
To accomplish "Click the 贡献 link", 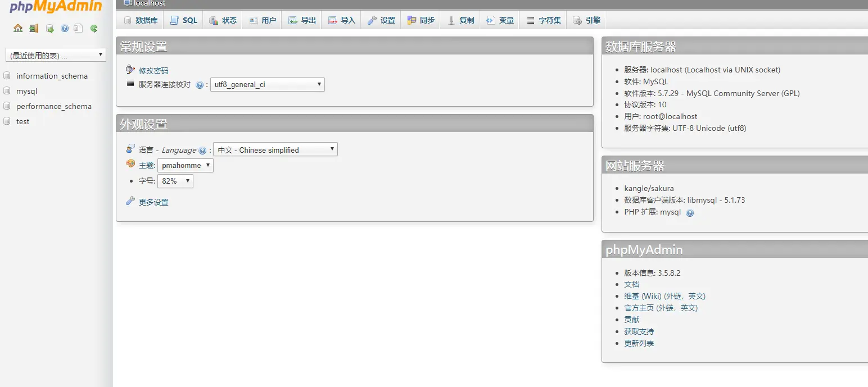I will click(631, 320).
